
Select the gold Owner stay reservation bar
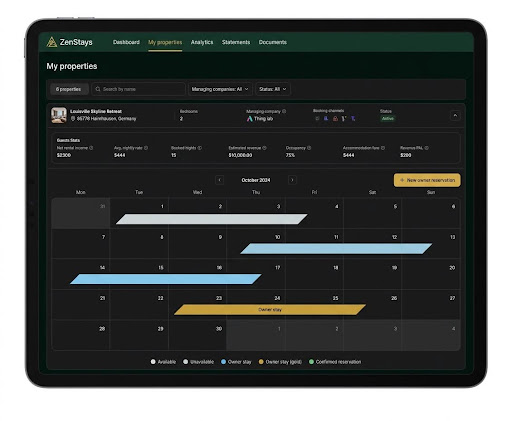tap(270, 309)
